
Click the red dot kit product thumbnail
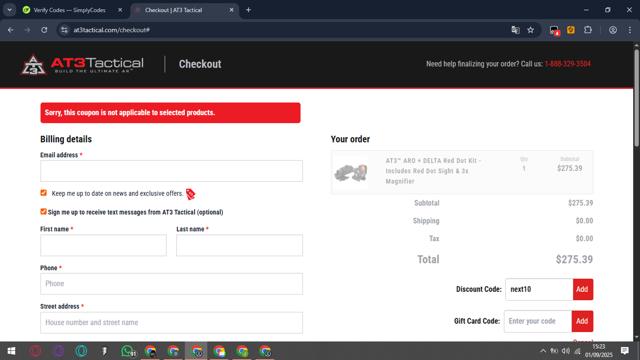coord(351,172)
